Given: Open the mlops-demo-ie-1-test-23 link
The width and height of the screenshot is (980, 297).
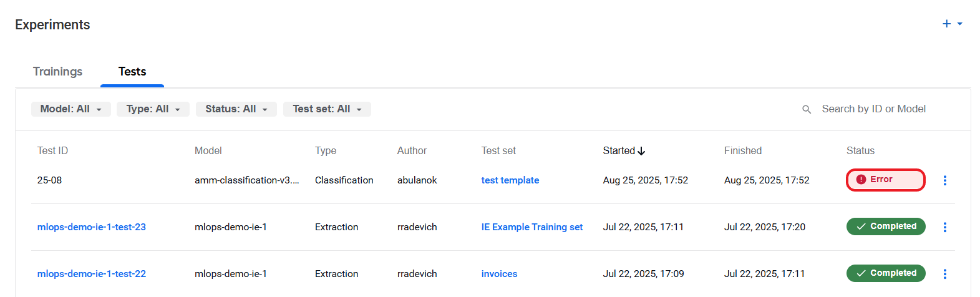Looking at the screenshot, I should (92, 227).
